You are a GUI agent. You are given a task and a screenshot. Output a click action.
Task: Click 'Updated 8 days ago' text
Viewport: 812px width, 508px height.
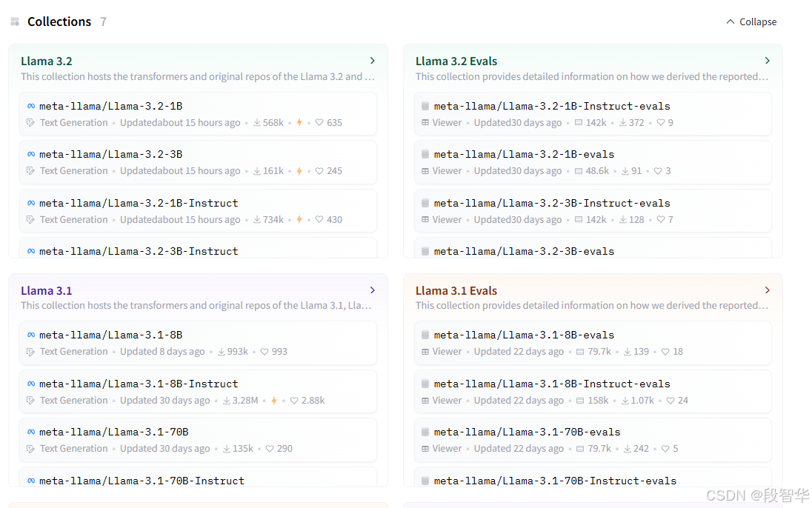pyautogui.click(x=162, y=352)
